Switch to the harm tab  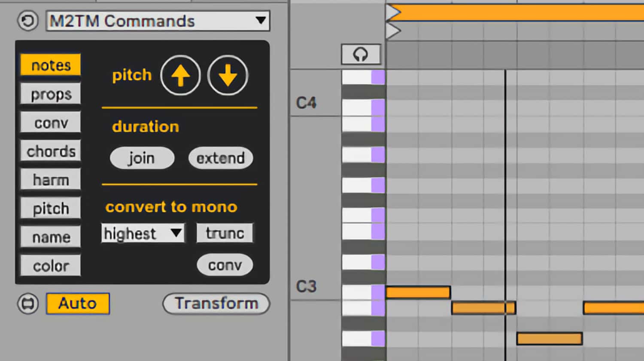coord(51,180)
